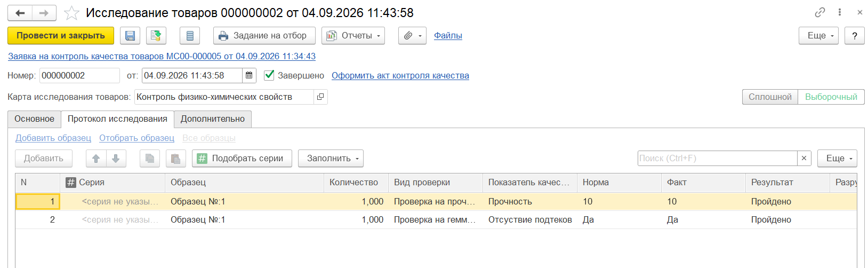This screenshot has width=868, height=268.
Task: Save document with floppy disk icon
Action: pyautogui.click(x=130, y=36)
